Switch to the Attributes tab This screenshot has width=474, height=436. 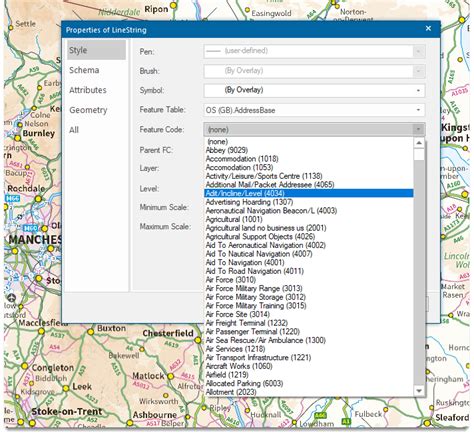(x=88, y=90)
